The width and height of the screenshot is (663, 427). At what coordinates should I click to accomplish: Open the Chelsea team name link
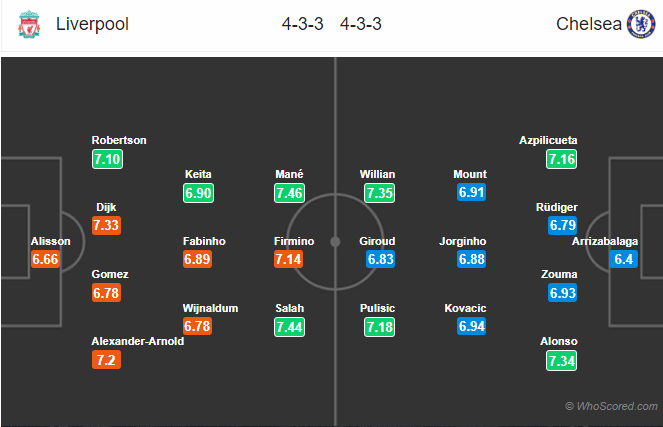click(589, 24)
